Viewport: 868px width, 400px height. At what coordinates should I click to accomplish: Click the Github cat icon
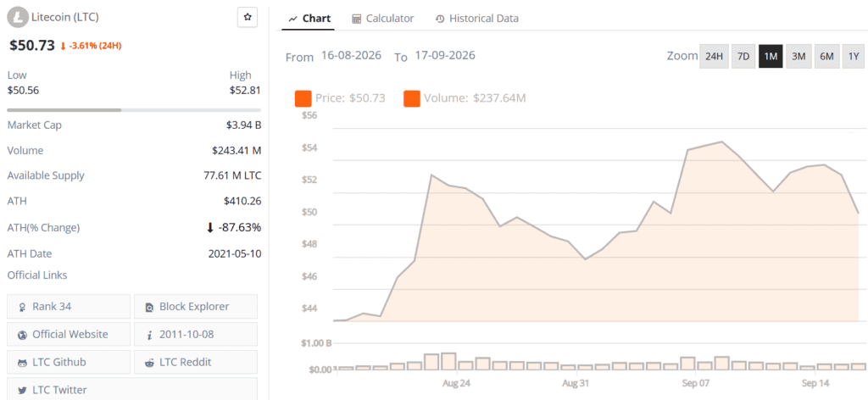[23, 363]
